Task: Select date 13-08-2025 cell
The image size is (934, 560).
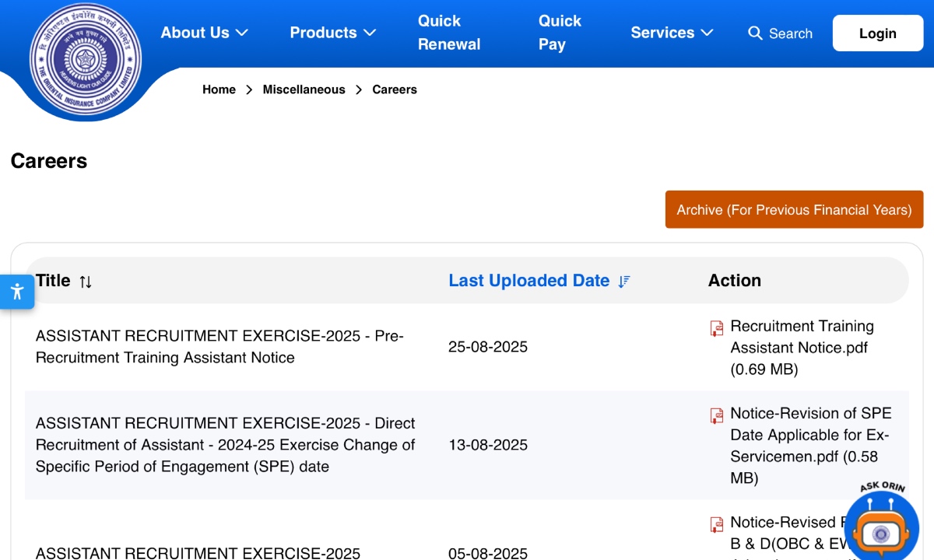Action: tap(488, 445)
